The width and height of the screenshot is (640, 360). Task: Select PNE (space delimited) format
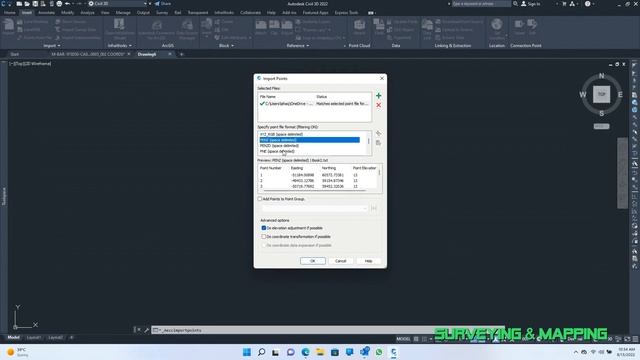coord(277,151)
